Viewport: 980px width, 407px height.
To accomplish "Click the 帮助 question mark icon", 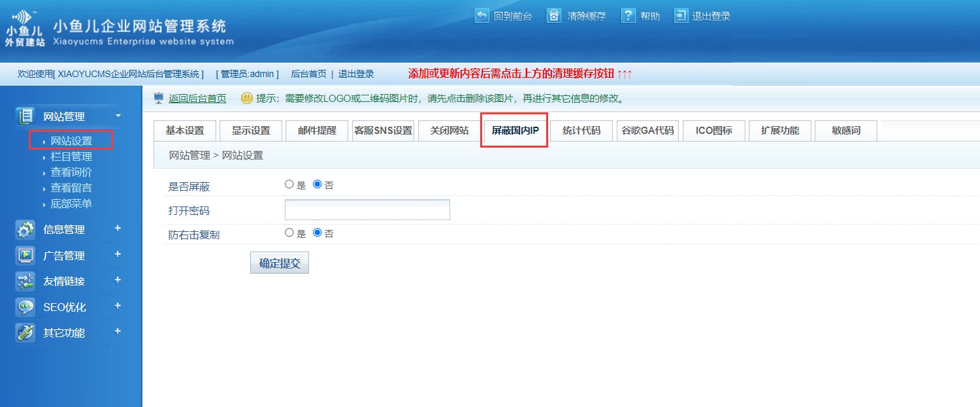I will (628, 16).
